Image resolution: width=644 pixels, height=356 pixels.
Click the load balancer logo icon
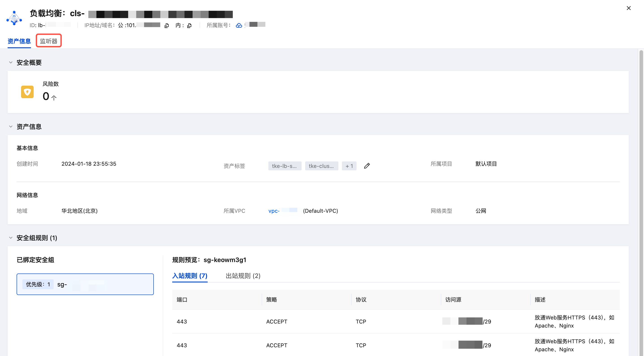pyautogui.click(x=14, y=18)
